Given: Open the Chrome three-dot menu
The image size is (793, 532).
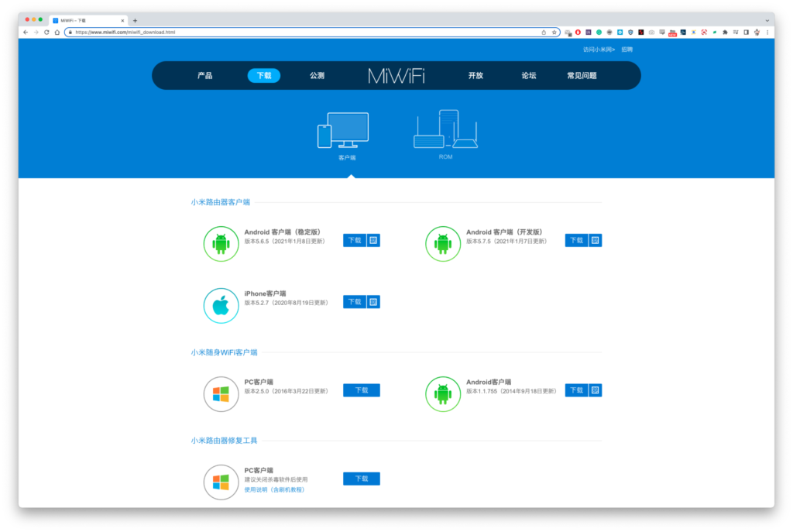Looking at the screenshot, I should click(767, 33).
